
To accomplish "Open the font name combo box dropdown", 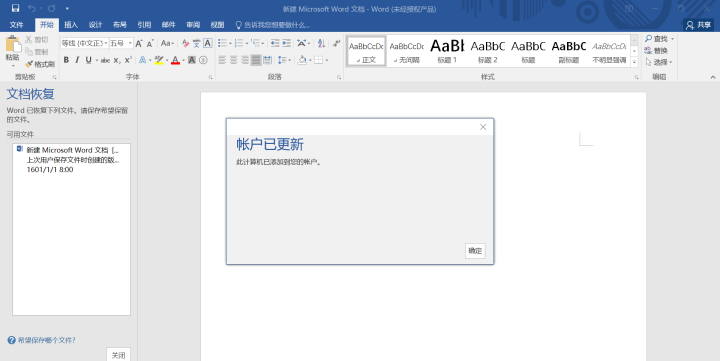I will [x=106, y=43].
